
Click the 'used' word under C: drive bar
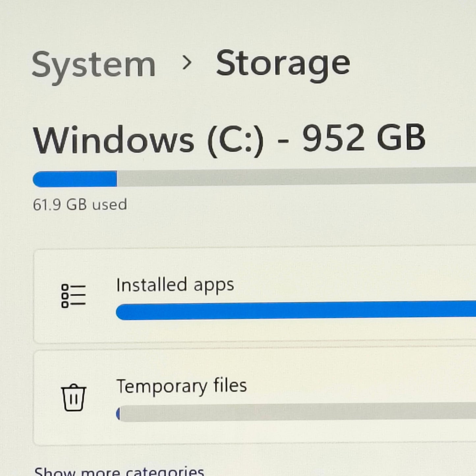click(109, 205)
